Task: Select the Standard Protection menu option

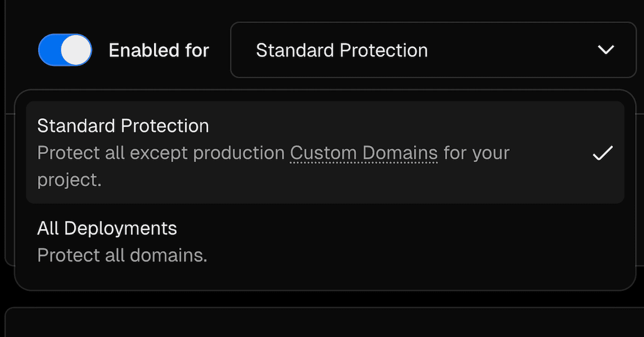Action: (325, 152)
